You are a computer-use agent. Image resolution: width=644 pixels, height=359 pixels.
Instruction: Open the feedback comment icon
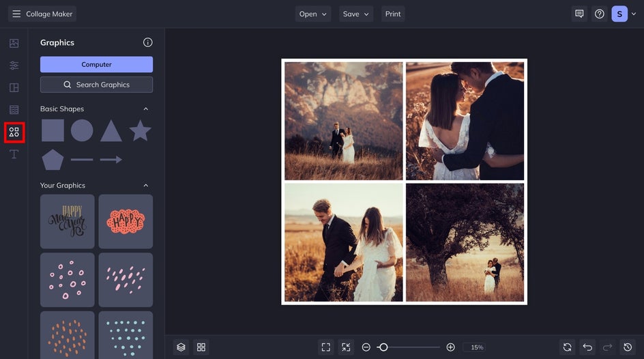click(579, 14)
